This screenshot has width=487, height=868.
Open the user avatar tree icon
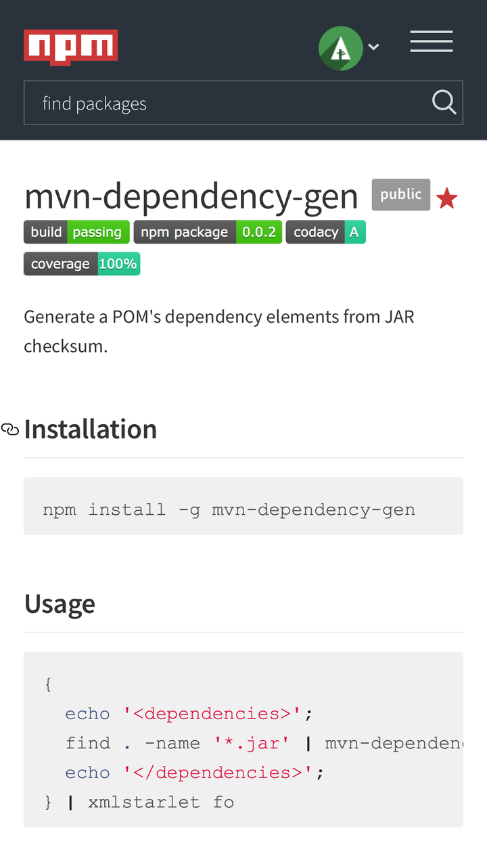click(341, 48)
